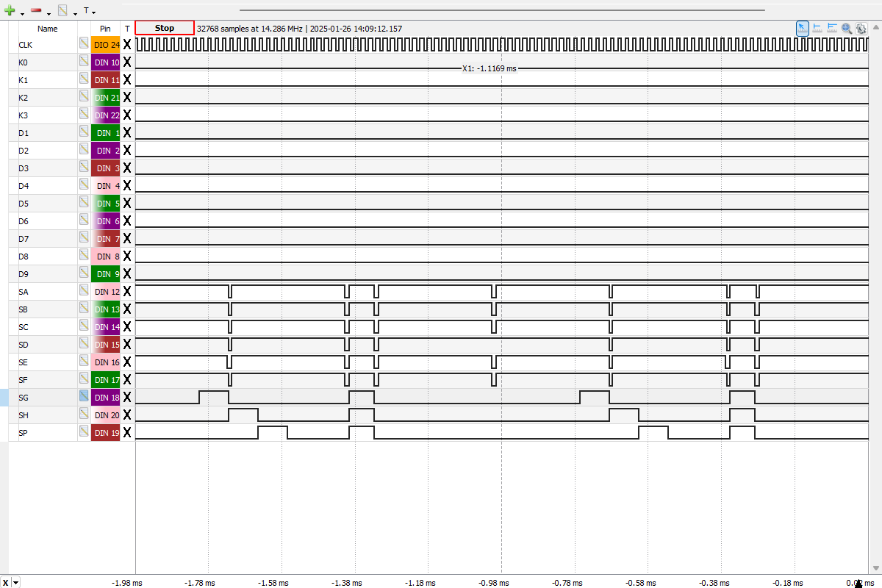882x588 pixels.
Task: Click the edit icon on SG row
Action: tap(85, 398)
